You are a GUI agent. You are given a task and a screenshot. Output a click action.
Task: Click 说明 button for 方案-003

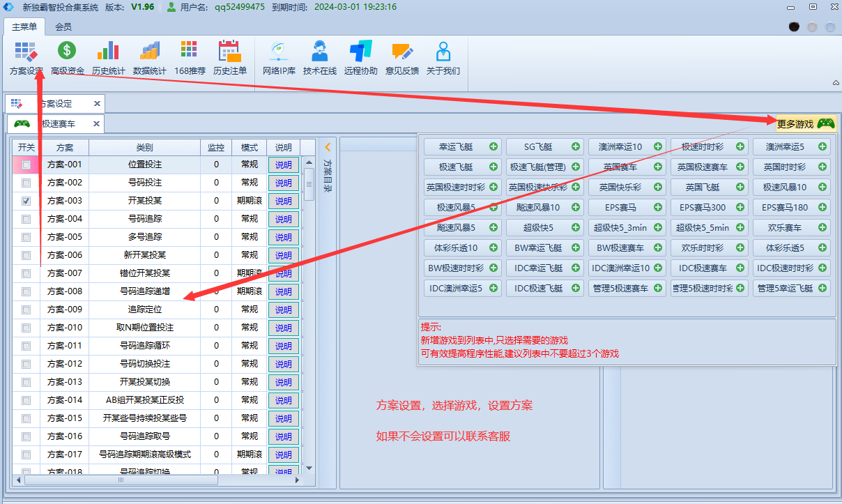pyautogui.click(x=284, y=201)
